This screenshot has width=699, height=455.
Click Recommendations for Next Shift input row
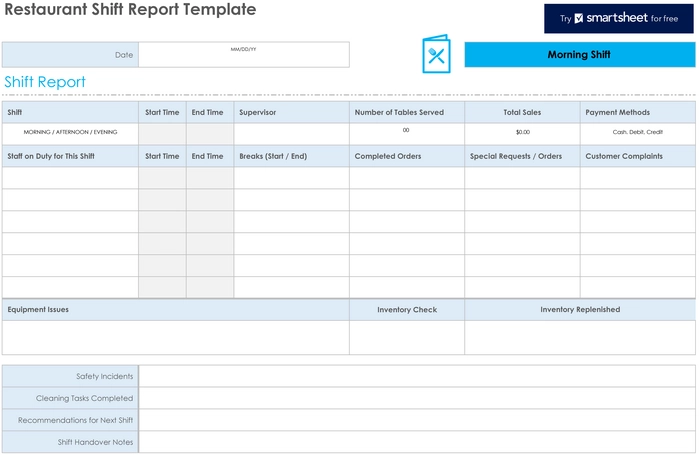click(x=417, y=420)
